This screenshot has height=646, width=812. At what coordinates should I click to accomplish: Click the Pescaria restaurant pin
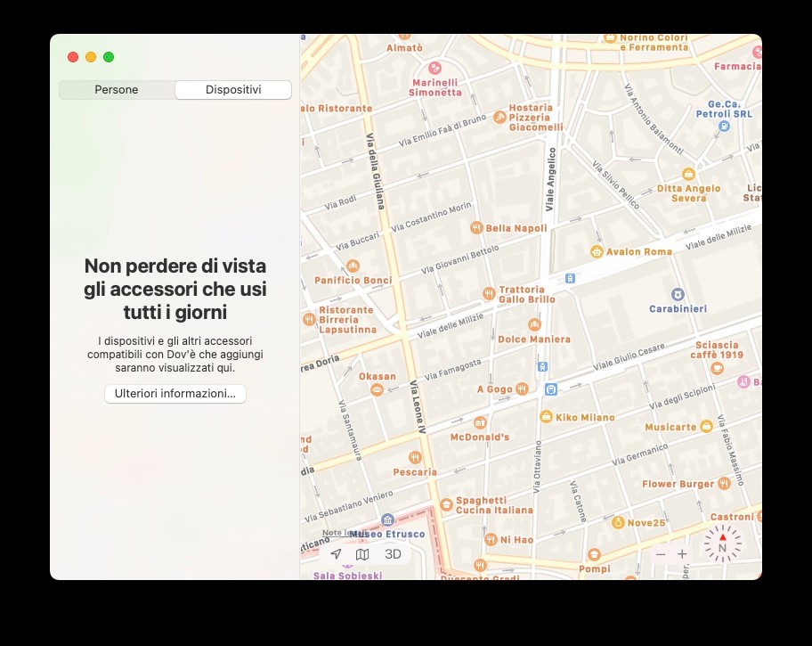tap(415, 457)
